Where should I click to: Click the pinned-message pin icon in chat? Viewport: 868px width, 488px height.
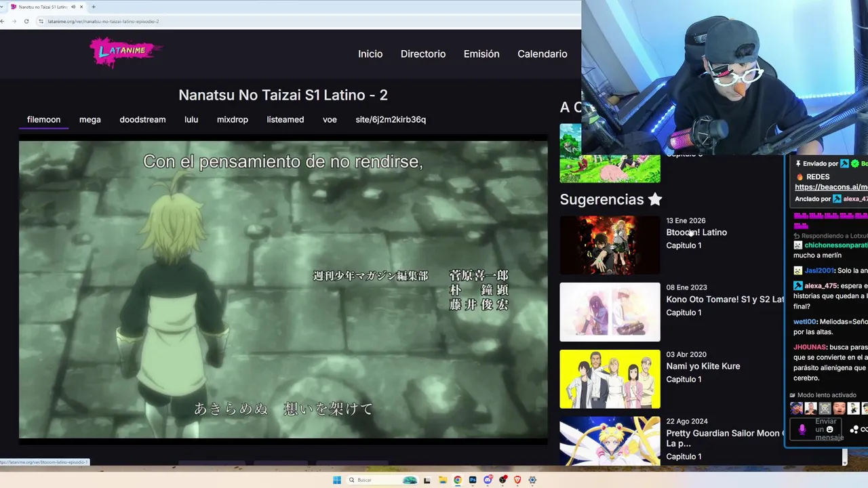(x=798, y=163)
